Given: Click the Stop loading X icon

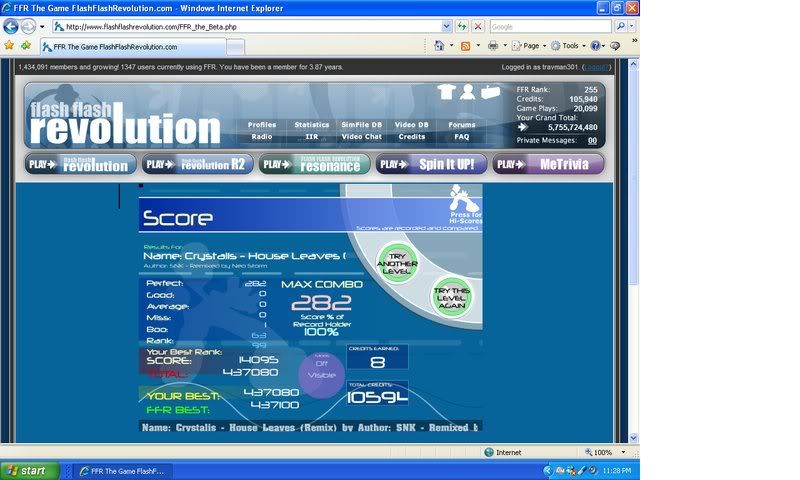Looking at the screenshot, I should pyautogui.click(x=478, y=26).
